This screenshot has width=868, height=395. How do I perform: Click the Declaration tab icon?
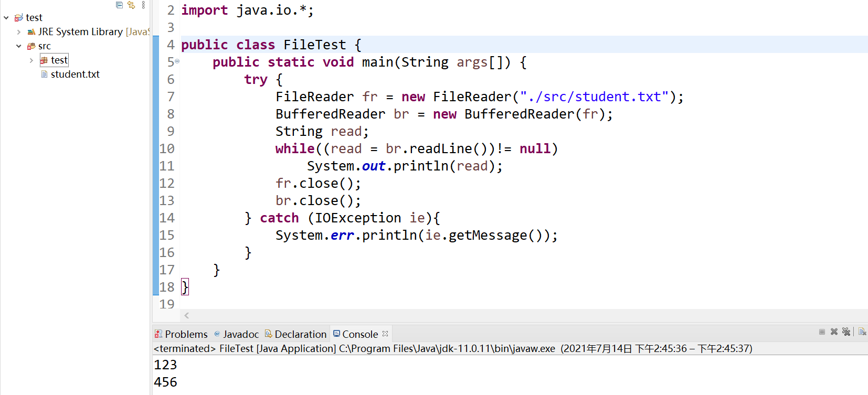(x=268, y=334)
